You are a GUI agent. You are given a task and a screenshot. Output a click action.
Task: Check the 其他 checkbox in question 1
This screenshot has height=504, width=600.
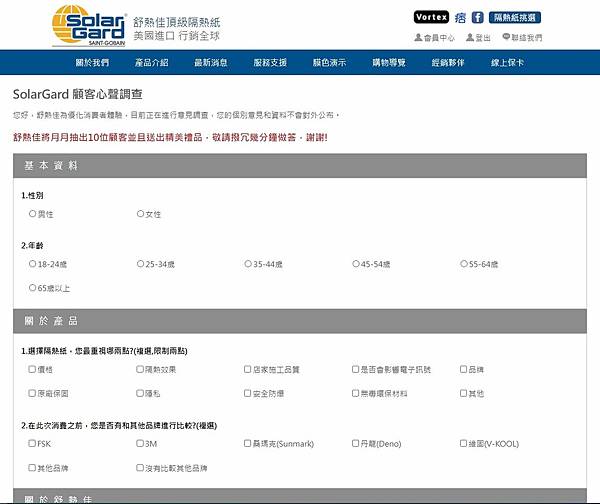pyautogui.click(x=463, y=393)
